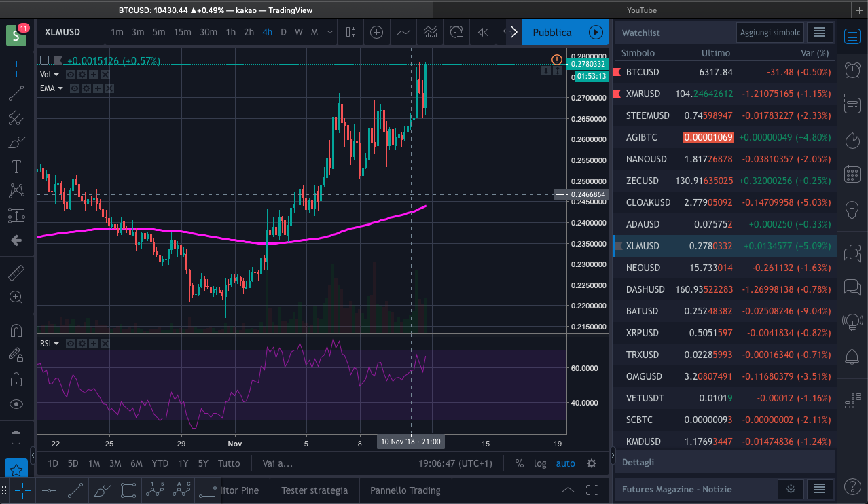The width and height of the screenshot is (868, 504).
Task: Remove all drawings with trash icon
Action: [16, 437]
